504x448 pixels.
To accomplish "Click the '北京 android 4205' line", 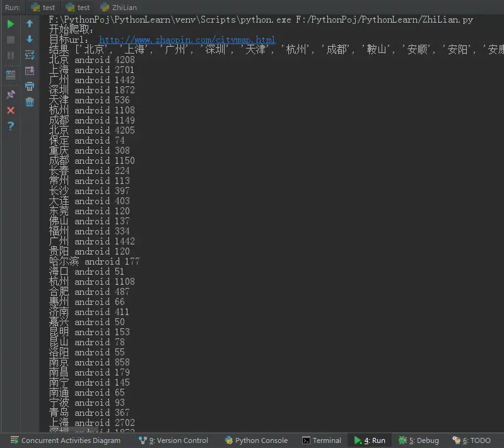I will (x=92, y=130).
